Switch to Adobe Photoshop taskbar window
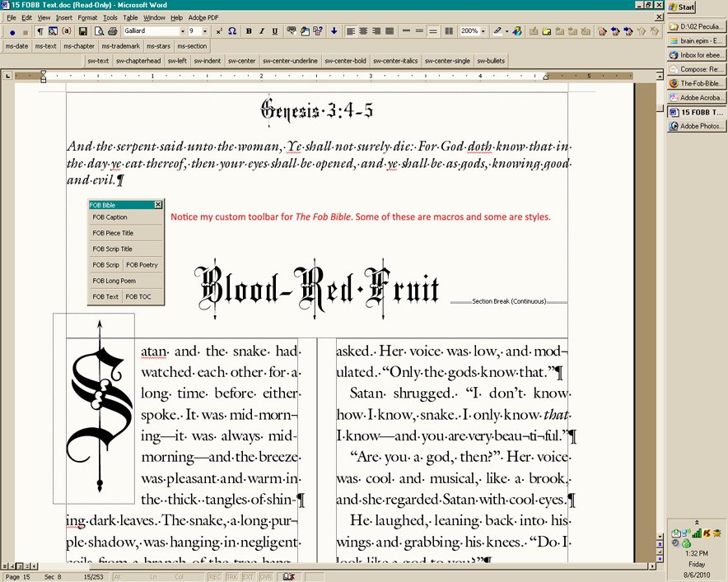This screenshot has height=582, width=728. [696, 126]
